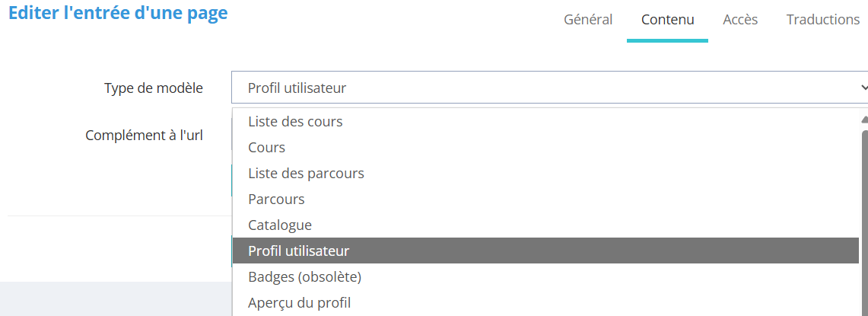Choose the Badges (obsolète) option
Image resolution: width=868 pixels, height=316 pixels.
click(x=304, y=276)
